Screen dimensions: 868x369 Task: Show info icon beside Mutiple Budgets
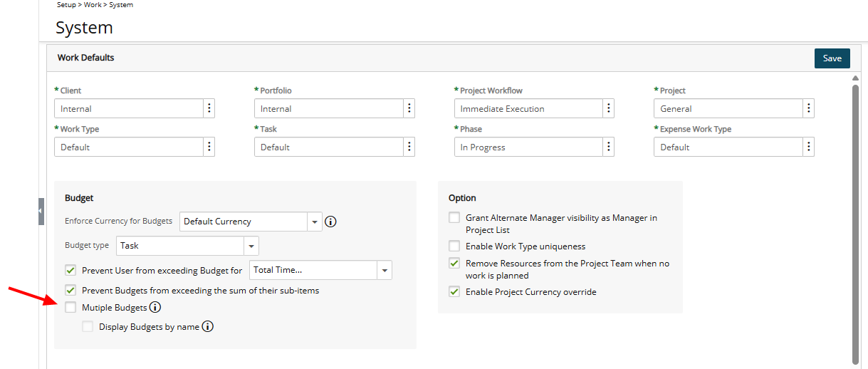155,308
